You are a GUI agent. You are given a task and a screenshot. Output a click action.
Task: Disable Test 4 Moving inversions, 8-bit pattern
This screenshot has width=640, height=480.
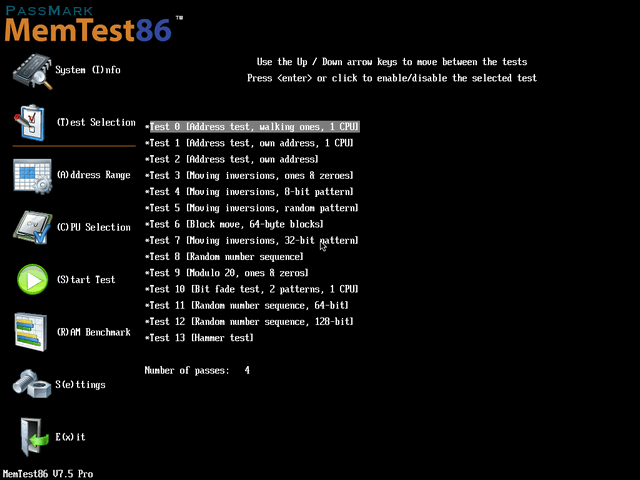249,192
